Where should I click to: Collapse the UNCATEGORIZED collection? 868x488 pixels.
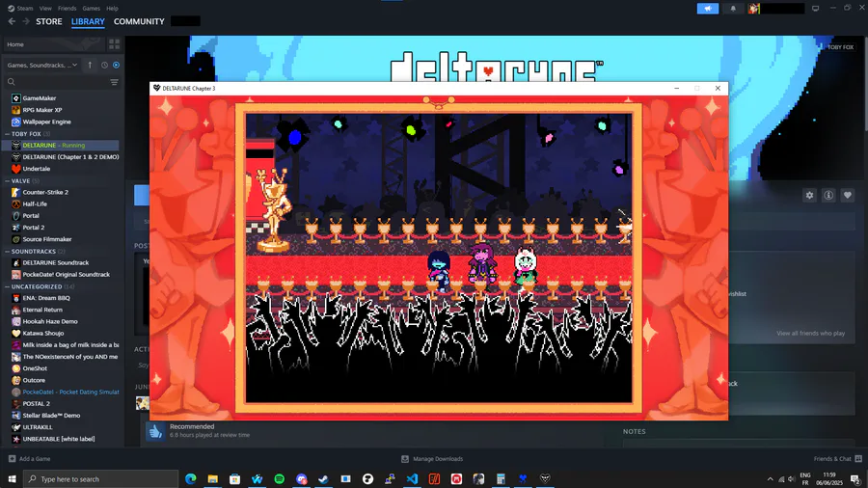[x=7, y=286]
